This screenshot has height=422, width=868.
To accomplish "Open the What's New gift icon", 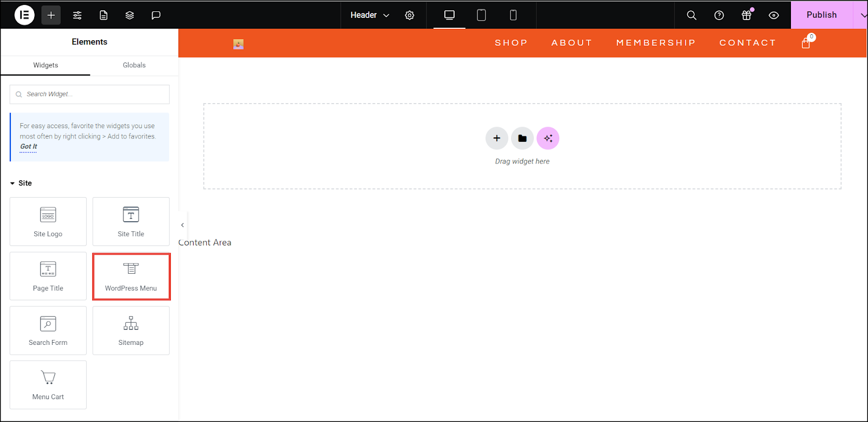I will point(747,15).
